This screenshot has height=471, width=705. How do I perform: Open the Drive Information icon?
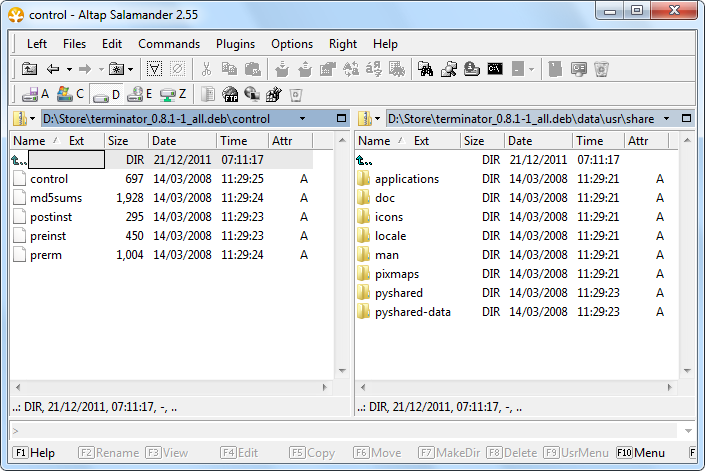(472, 69)
